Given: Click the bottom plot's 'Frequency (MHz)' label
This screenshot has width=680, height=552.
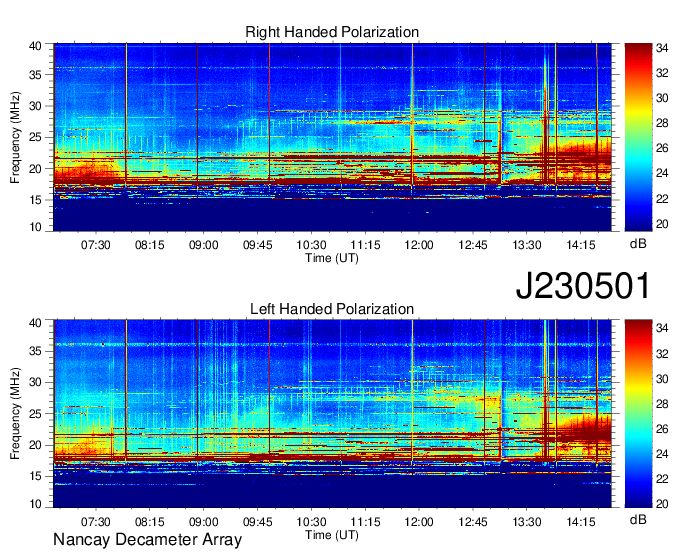Looking at the screenshot, I should pyautogui.click(x=15, y=414).
